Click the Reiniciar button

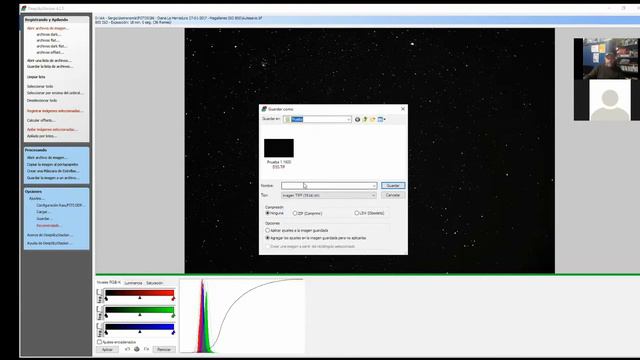pos(164,349)
